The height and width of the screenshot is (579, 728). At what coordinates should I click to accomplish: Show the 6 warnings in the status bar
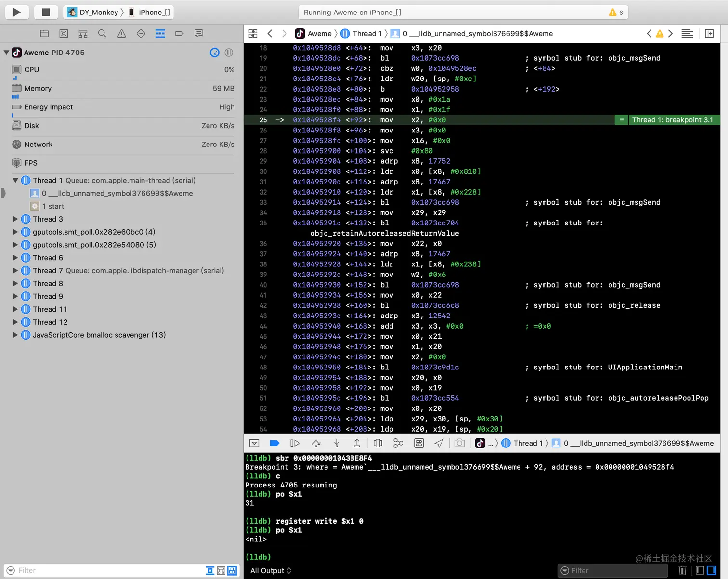[x=616, y=13]
